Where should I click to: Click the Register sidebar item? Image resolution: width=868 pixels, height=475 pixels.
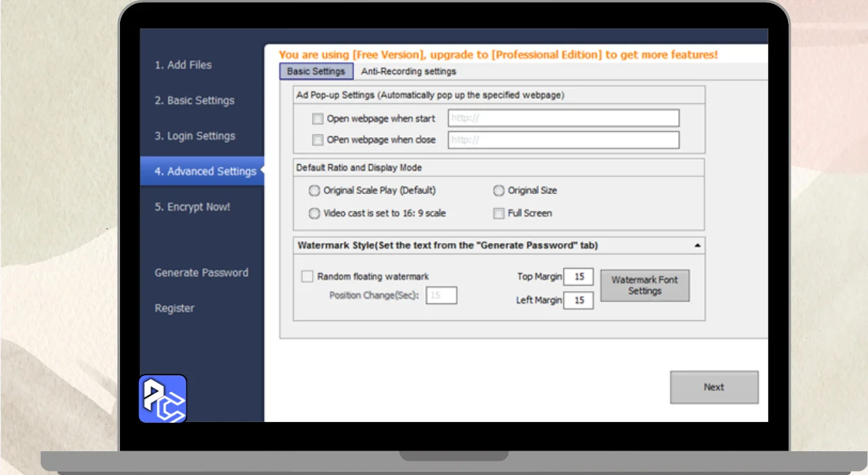click(x=174, y=308)
